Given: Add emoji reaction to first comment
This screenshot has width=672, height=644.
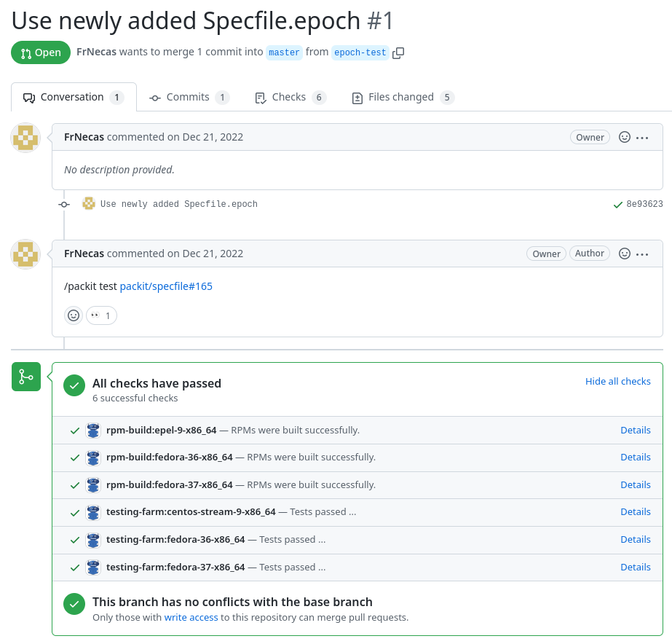Looking at the screenshot, I should point(624,137).
